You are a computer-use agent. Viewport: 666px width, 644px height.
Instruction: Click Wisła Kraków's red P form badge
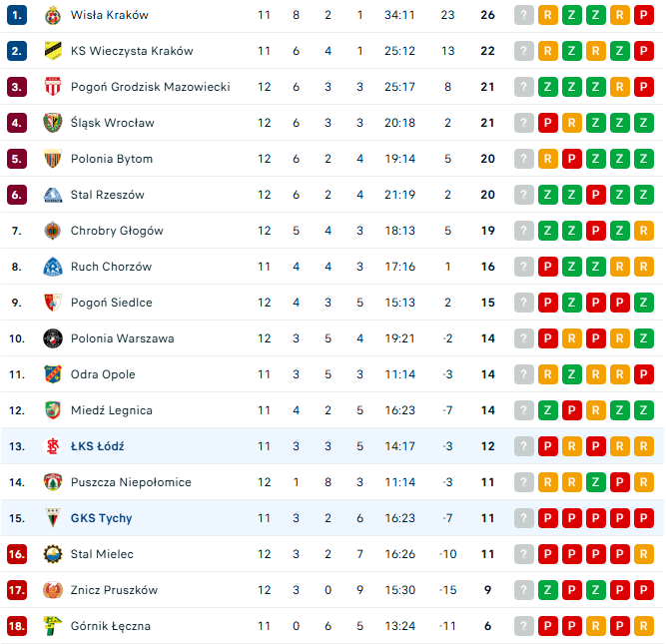click(x=644, y=15)
